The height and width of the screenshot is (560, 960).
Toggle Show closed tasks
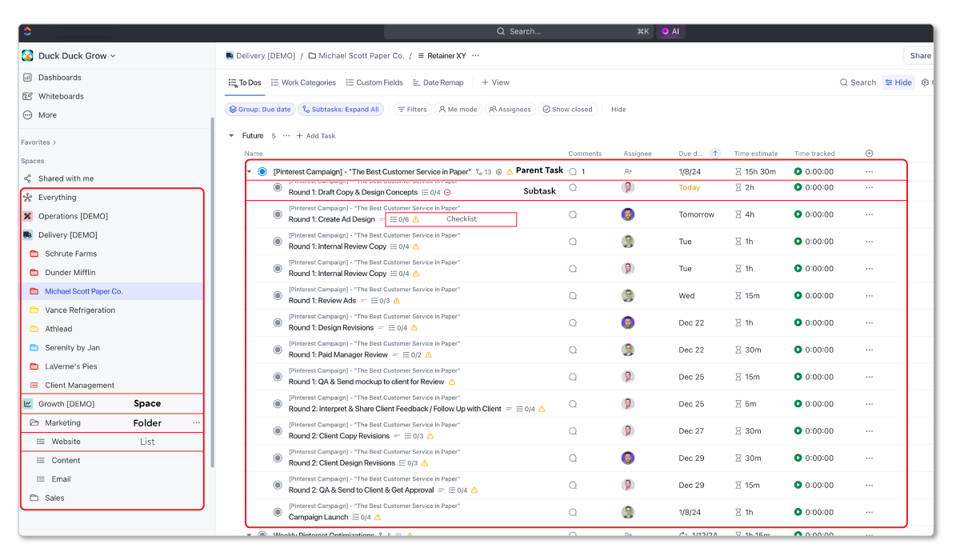pos(567,109)
